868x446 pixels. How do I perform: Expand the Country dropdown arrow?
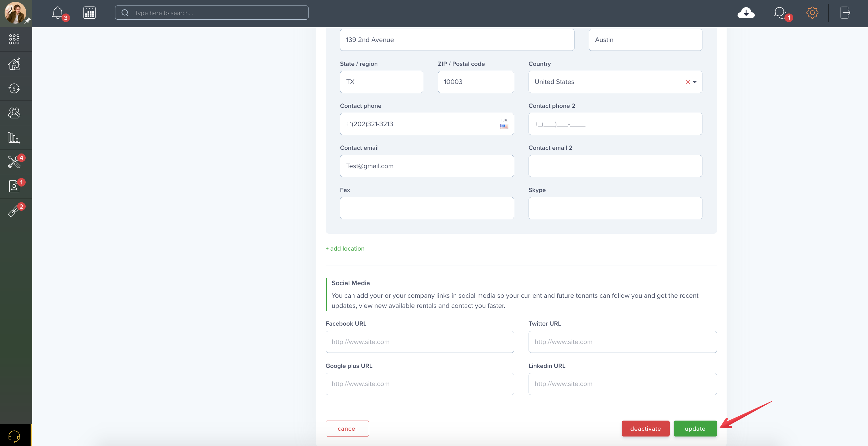pos(695,82)
